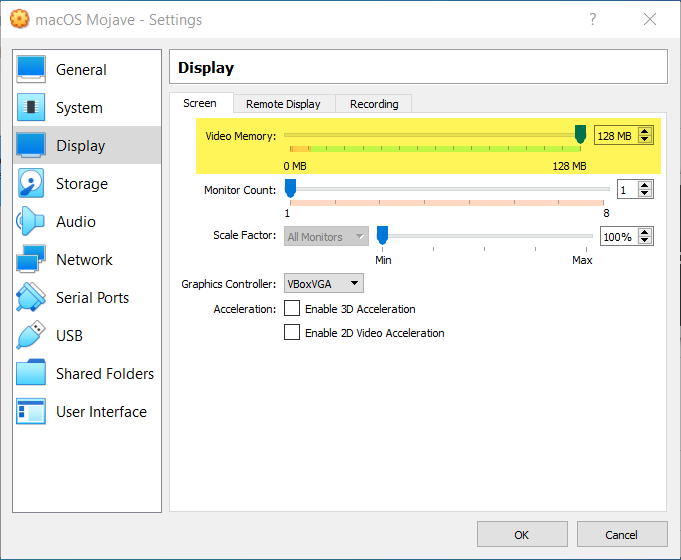Click the Acceleration label
The image size is (681, 560).
pyautogui.click(x=245, y=309)
